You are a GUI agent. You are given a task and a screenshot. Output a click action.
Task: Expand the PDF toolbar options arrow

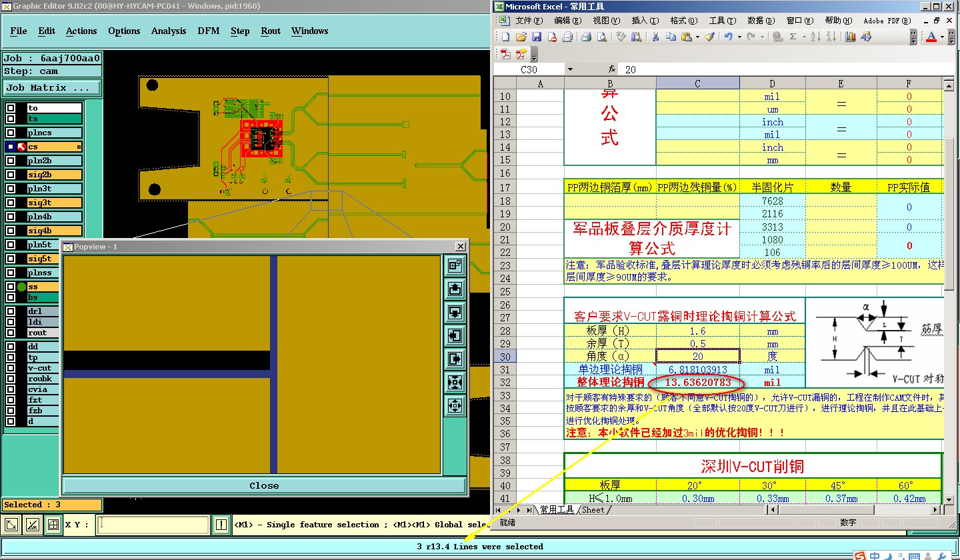534,55
